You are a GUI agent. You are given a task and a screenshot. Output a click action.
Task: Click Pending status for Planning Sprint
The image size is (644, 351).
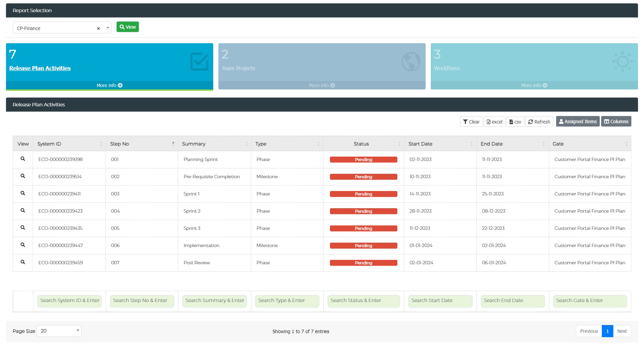364,160
